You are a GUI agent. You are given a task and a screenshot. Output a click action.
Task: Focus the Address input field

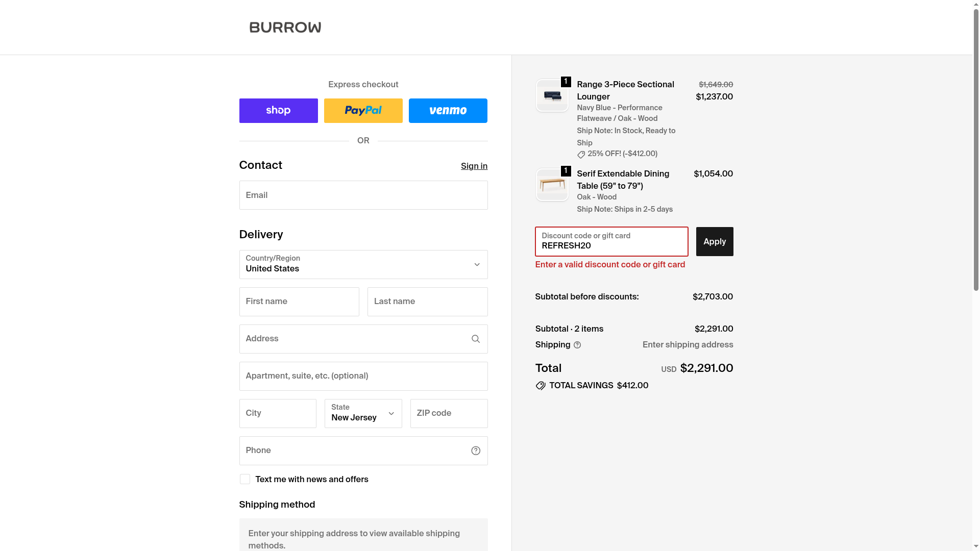[x=363, y=339]
